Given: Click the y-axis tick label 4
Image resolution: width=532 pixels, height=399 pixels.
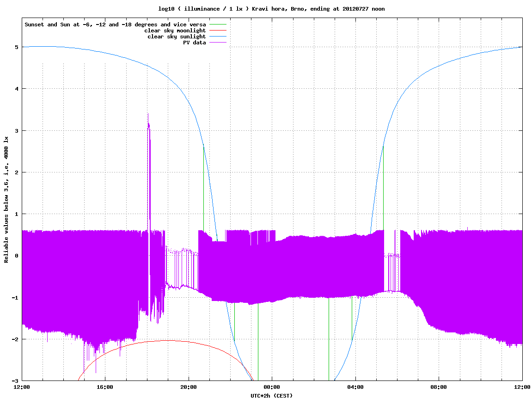Looking at the screenshot, I should pos(16,89).
